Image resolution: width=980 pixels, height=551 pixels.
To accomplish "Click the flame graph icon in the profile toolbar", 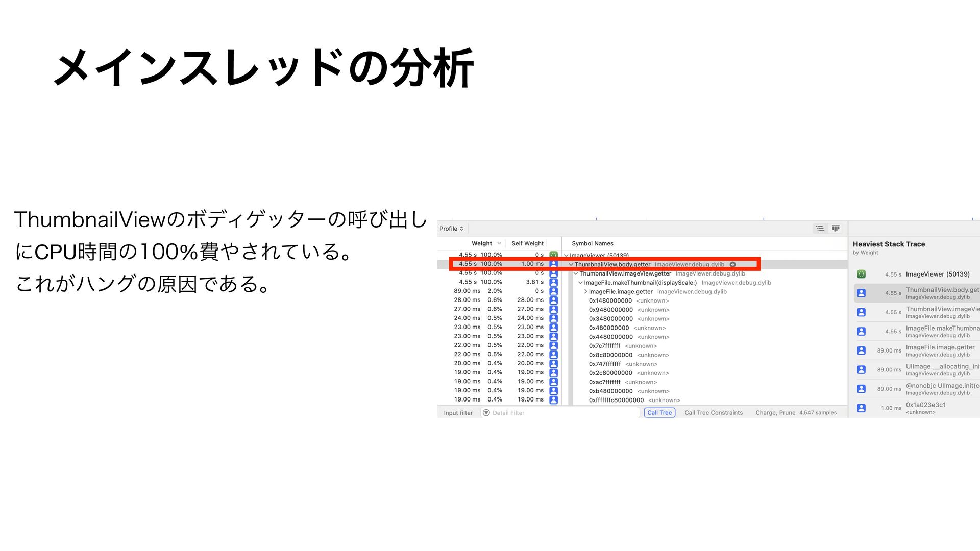I will pyautogui.click(x=836, y=228).
